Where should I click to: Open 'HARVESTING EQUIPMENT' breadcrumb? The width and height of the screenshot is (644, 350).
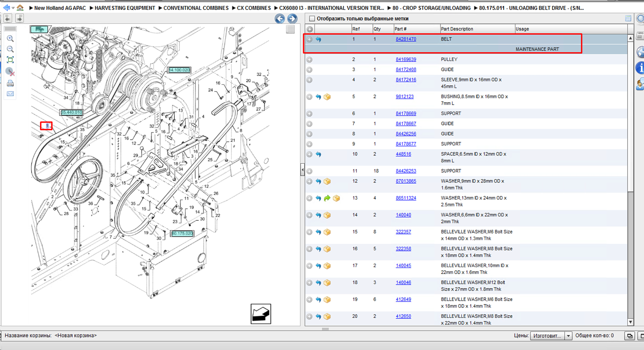point(125,8)
